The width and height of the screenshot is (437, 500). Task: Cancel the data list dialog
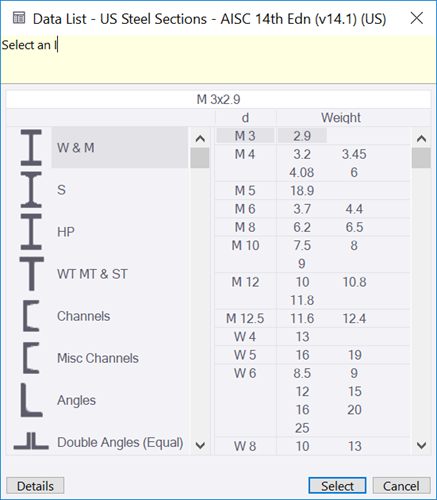pyautogui.click(x=401, y=486)
